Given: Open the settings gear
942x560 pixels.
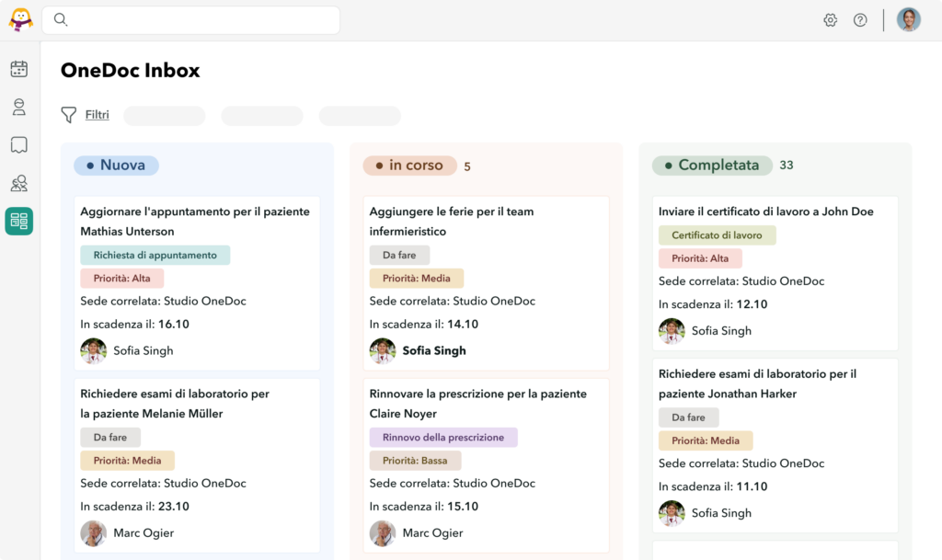Looking at the screenshot, I should 830,19.
